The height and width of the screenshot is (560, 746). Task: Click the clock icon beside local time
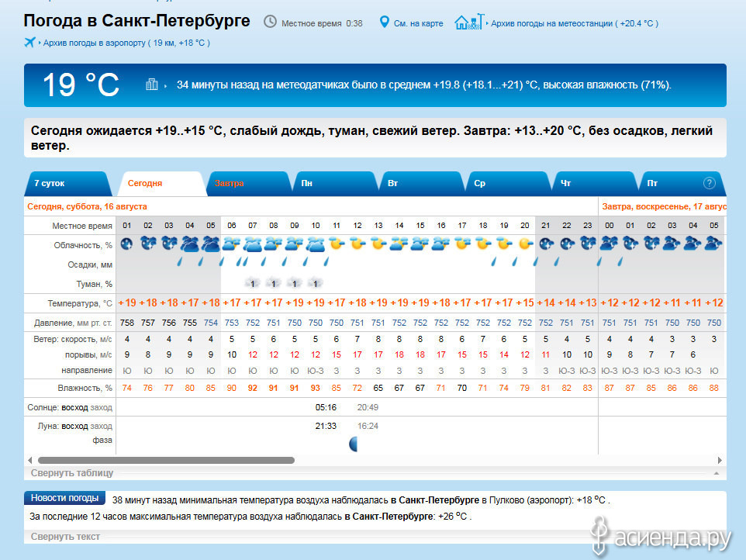point(270,22)
